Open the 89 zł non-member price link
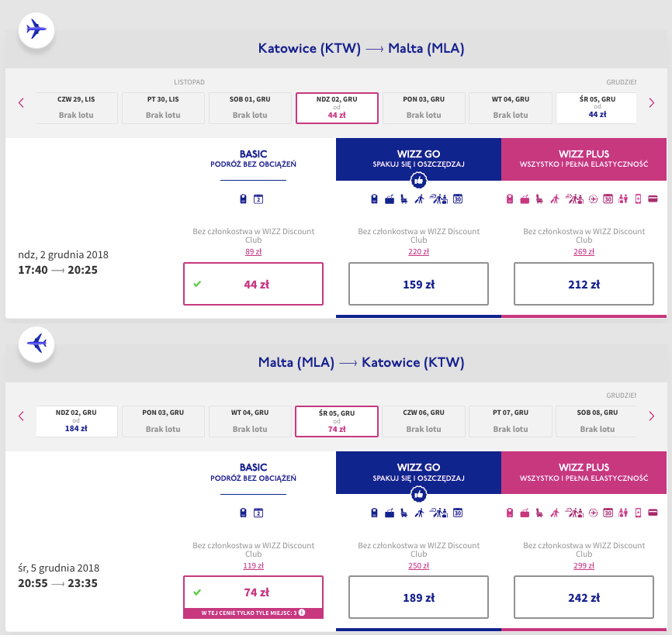The image size is (672, 639). pos(253,252)
